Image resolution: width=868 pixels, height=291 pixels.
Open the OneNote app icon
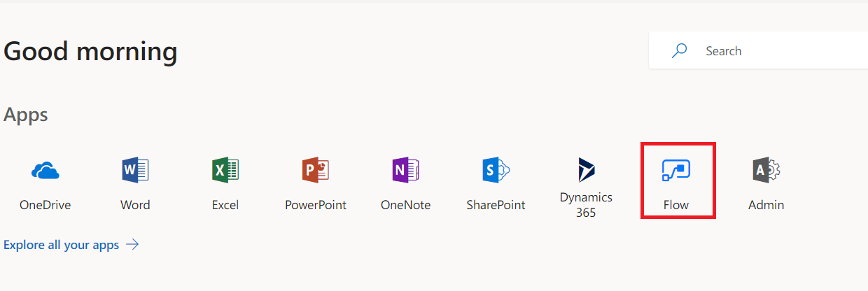[405, 170]
